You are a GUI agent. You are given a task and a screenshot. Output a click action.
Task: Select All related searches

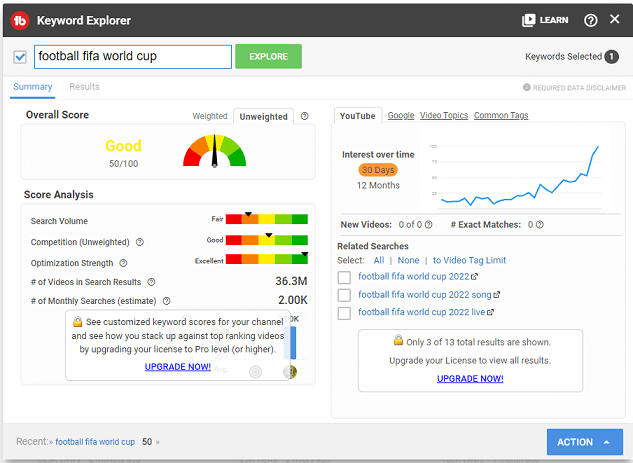379,260
